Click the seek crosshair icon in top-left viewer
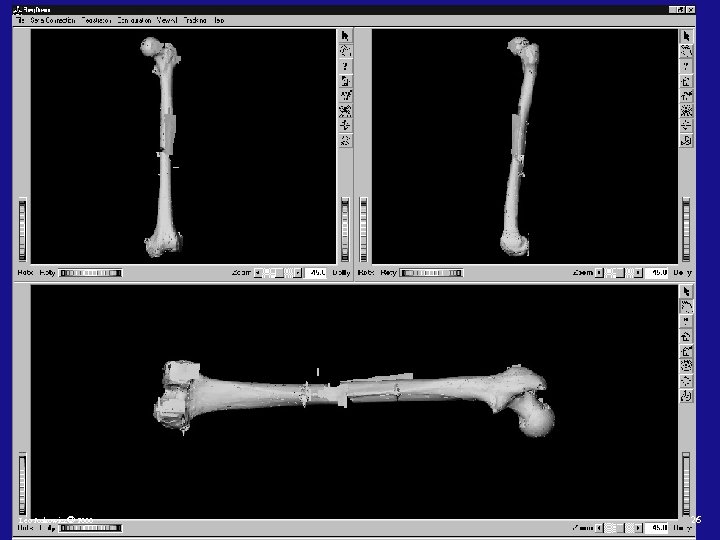Viewport: 720px width, 540px height. [x=345, y=125]
